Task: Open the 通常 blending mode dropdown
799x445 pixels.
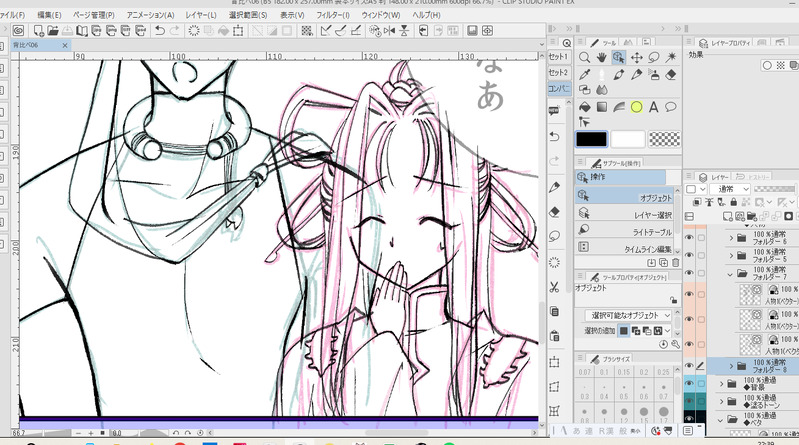Action: pos(730,189)
